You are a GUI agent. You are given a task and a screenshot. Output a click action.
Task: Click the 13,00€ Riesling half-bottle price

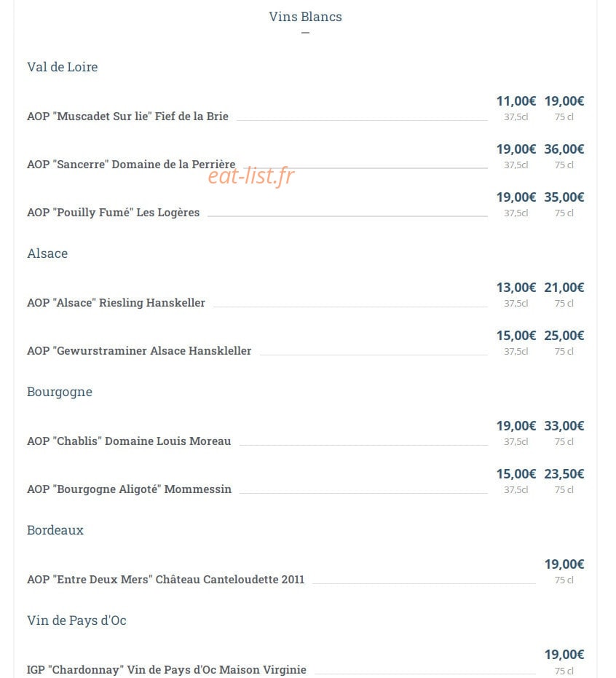click(x=516, y=288)
